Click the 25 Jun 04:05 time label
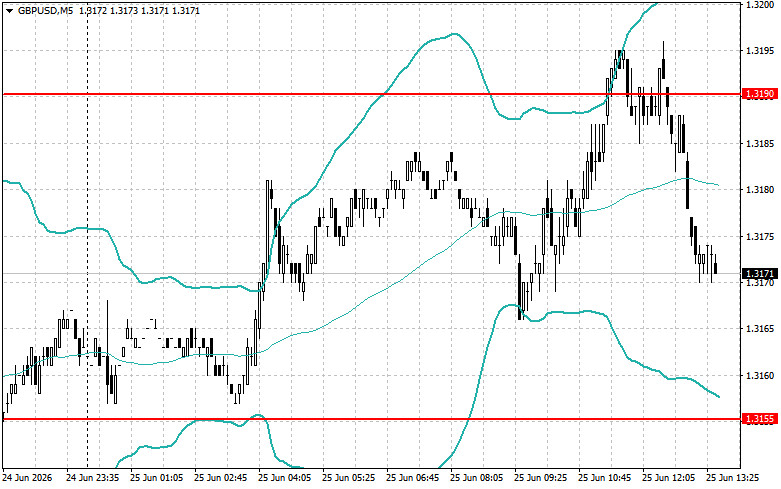The width and height of the screenshot is (781, 489). tap(284, 478)
